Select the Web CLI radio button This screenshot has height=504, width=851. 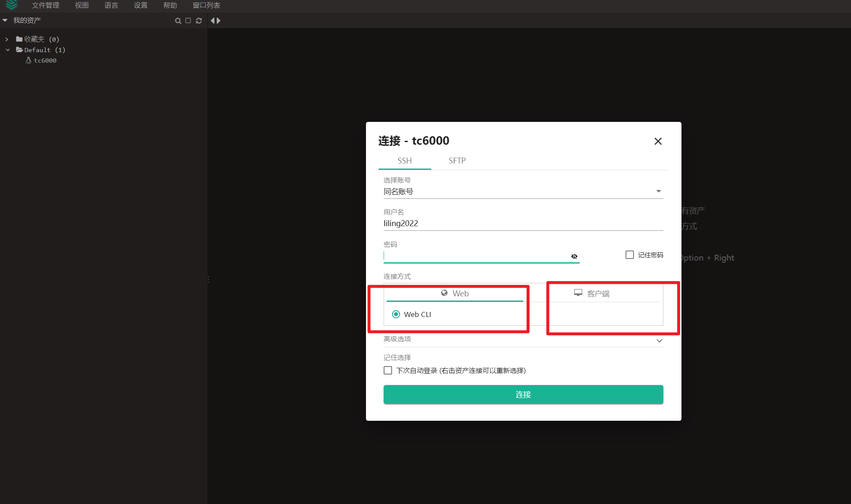396,314
